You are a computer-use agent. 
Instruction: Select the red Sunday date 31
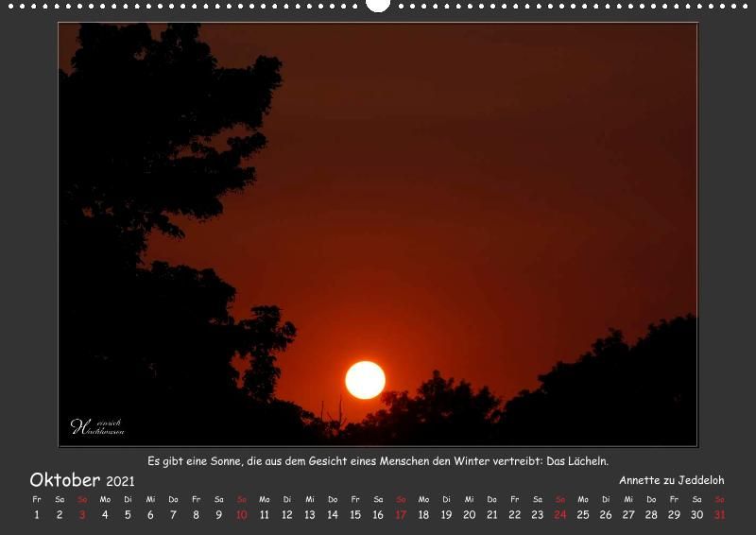click(720, 515)
